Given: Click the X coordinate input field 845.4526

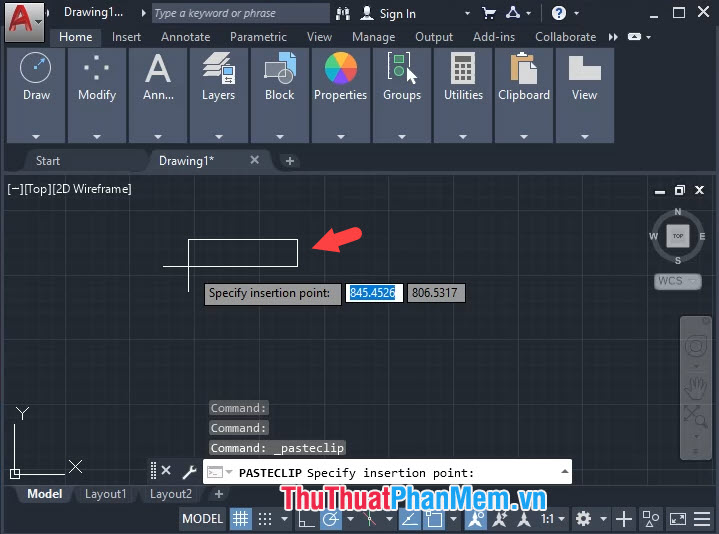Looking at the screenshot, I should click(x=373, y=292).
